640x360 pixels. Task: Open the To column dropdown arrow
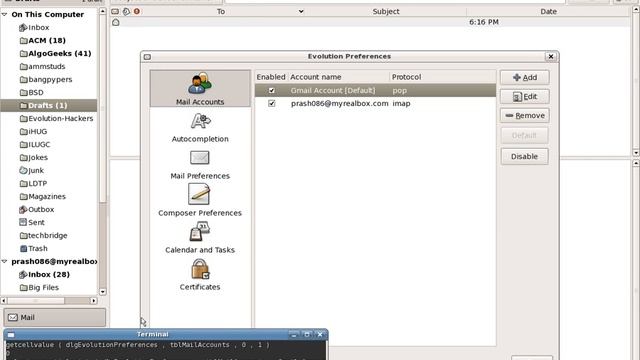pyautogui.click(x=301, y=11)
